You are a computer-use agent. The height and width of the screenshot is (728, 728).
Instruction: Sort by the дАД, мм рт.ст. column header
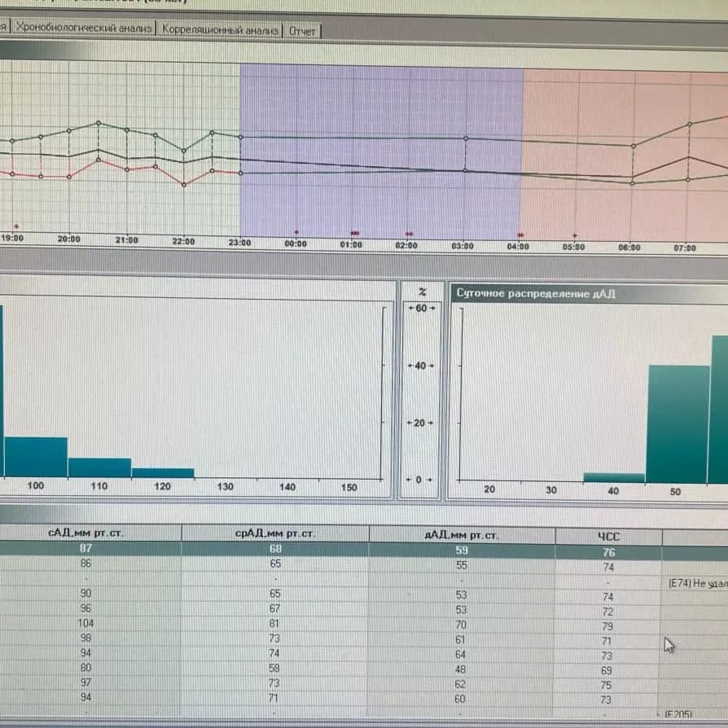[x=462, y=535]
